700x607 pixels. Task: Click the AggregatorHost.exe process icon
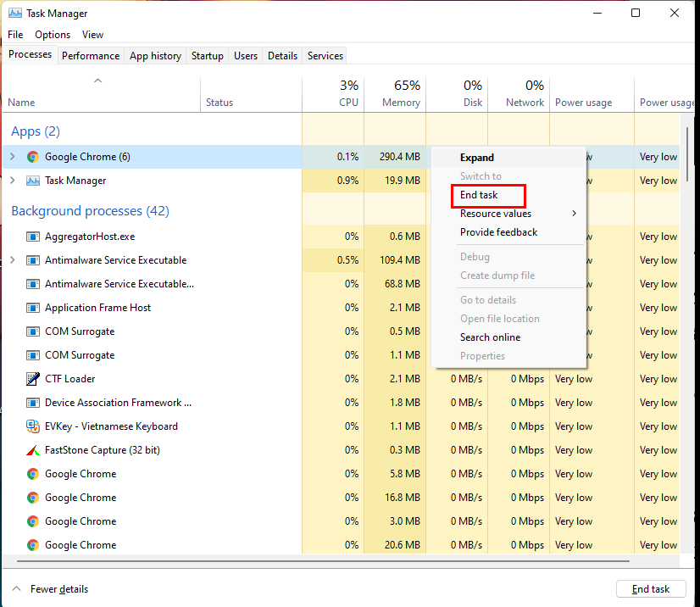pyautogui.click(x=32, y=237)
